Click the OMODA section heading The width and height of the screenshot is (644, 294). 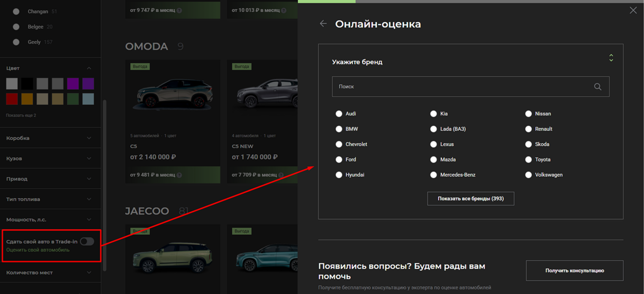coord(146,46)
